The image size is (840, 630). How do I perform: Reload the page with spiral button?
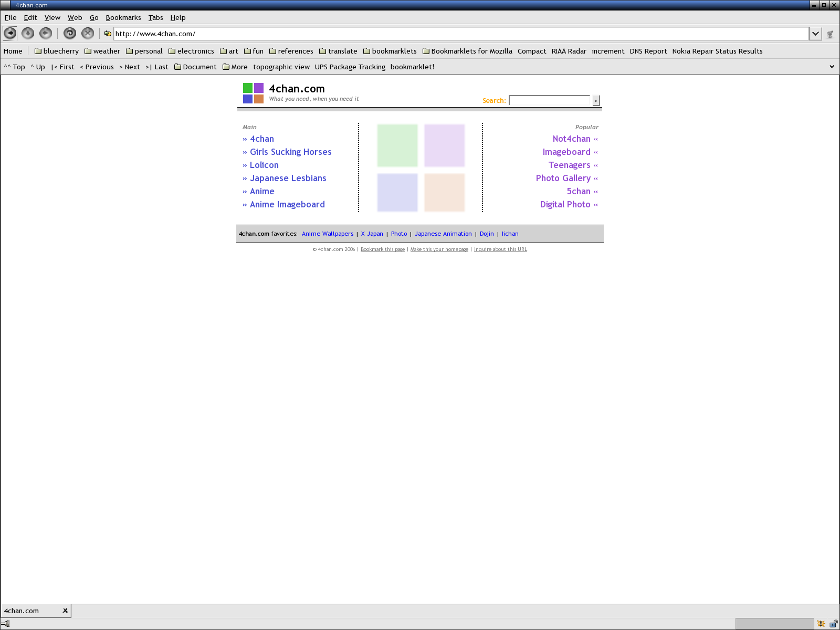[70, 33]
